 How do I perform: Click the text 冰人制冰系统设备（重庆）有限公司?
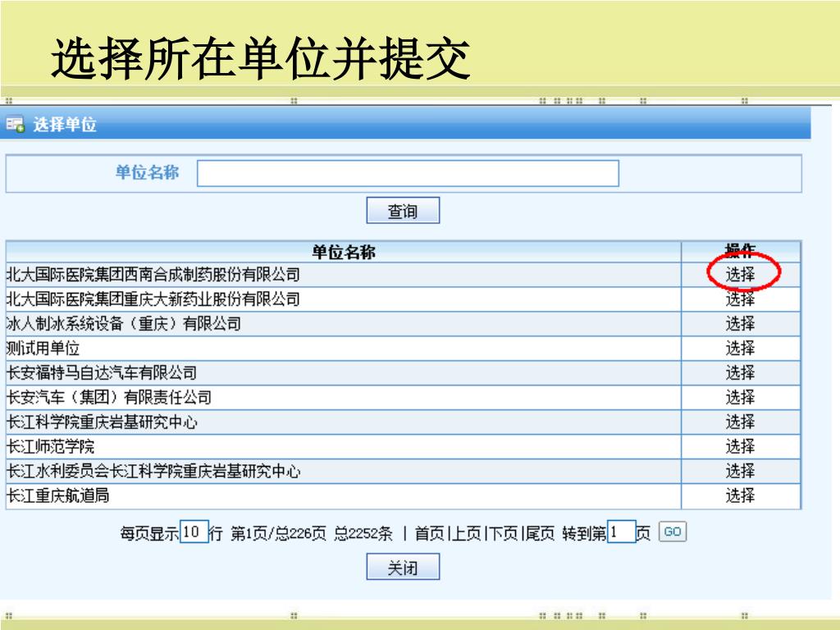[124, 323]
